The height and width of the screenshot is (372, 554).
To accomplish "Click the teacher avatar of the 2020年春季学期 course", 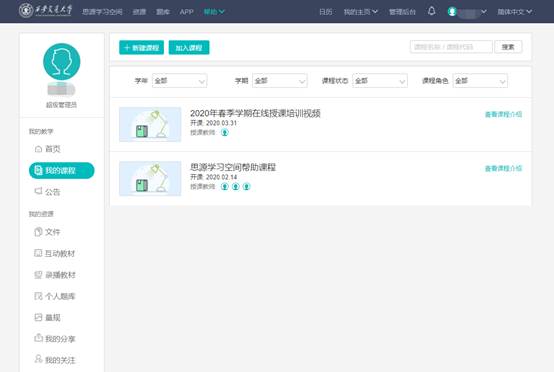I will coord(225,132).
